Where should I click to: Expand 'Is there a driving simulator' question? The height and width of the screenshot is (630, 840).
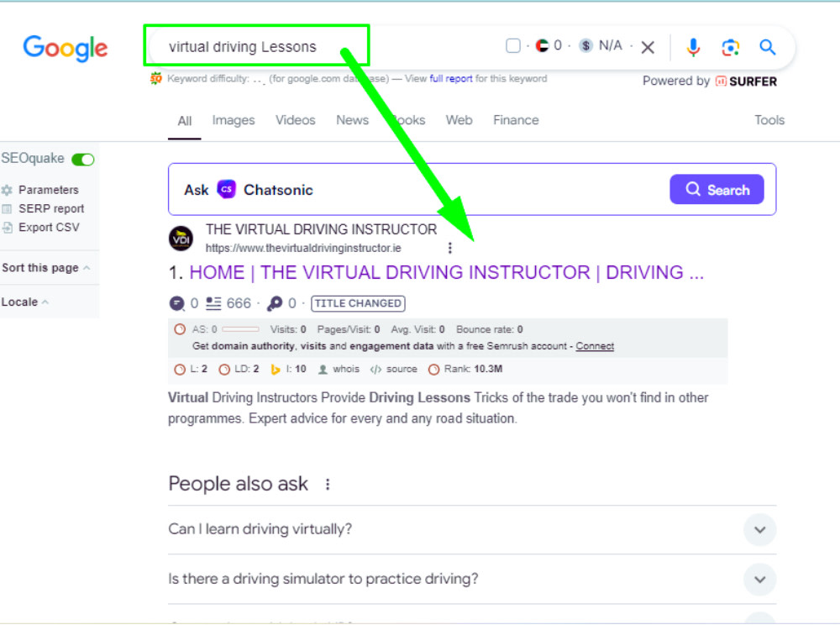(x=759, y=580)
